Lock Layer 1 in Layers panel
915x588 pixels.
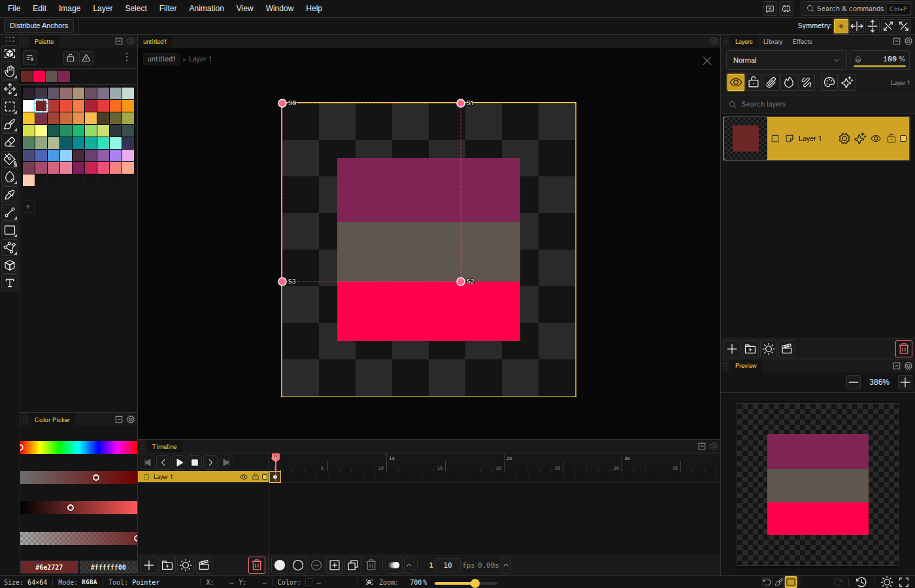click(x=891, y=139)
